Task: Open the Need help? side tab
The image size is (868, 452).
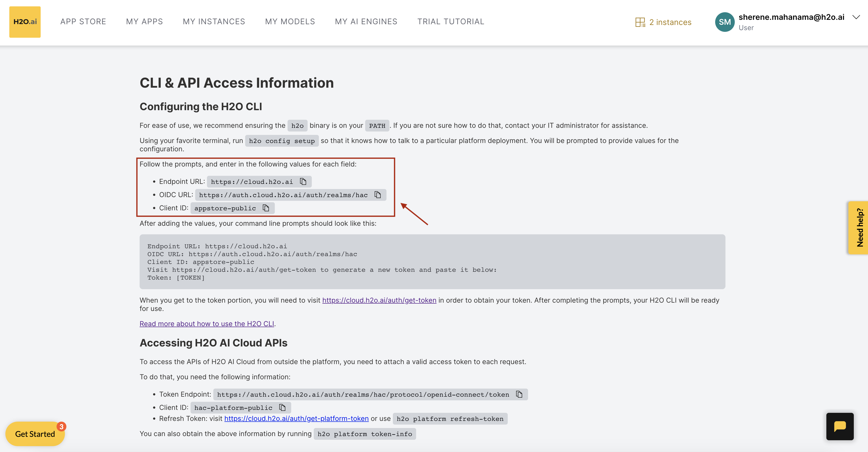Action: pyautogui.click(x=858, y=228)
